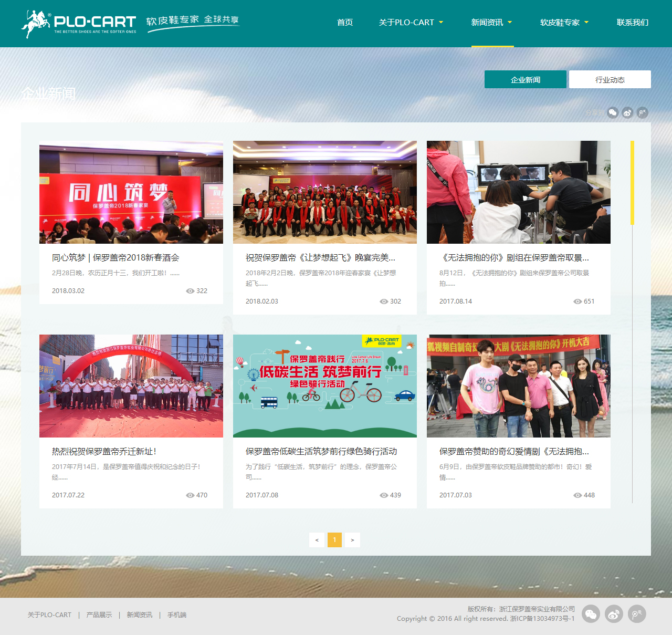Open footer link 手机端
The height and width of the screenshot is (635, 672).
(x=177, y=615)
